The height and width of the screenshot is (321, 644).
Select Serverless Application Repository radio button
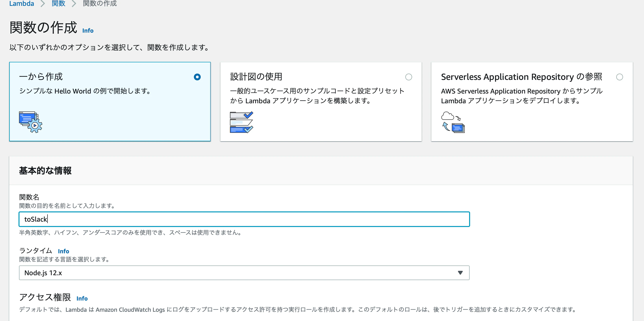pos(619,77)
